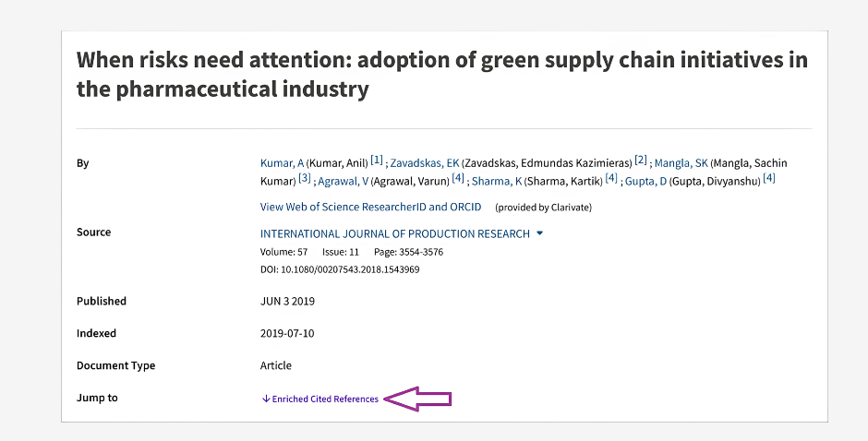868x441 pixels.
Task: Click affiliation superscript [2] after Zavadskas
Action: click(x=641, y=160)
